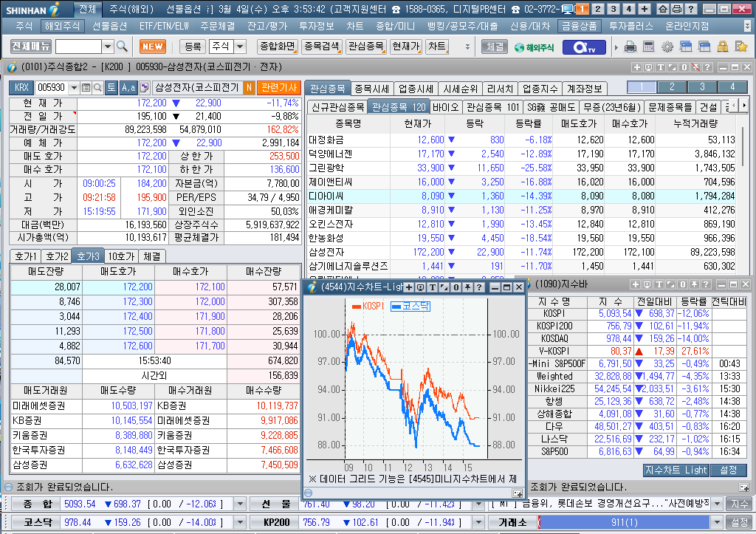Open the 코스닥 ticker dropdown arrow

pyautogui.click(x=240, y=522)
